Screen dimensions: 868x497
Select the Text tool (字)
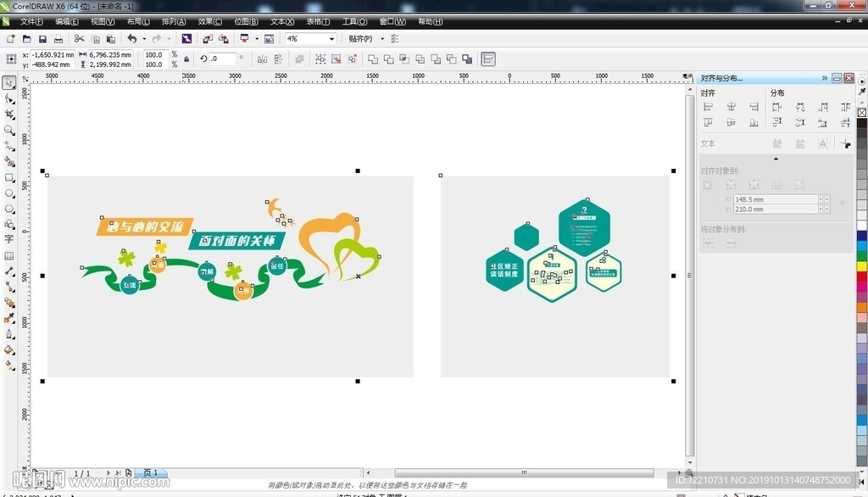point(9,240)
